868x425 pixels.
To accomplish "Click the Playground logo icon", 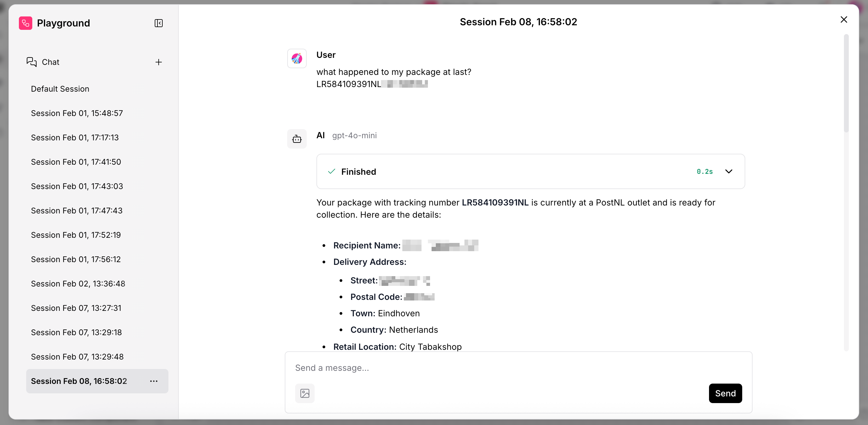I will (x=26, y=23).
